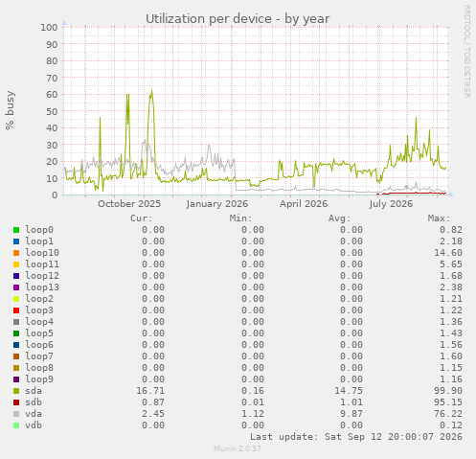The width and height of the screenshot is (476, 459).
Task: Click the loop6 navy color swatch
Action: point(16,345)
